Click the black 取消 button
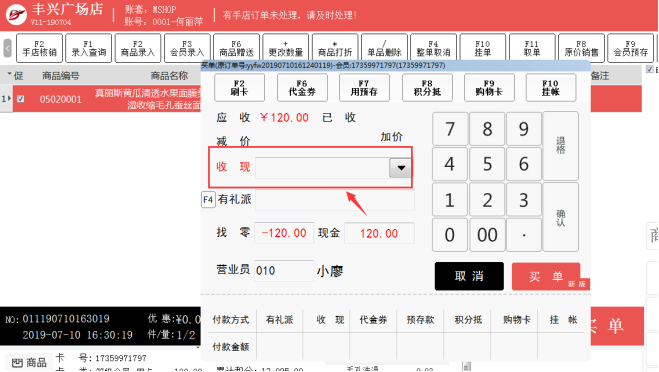Image resolution: width=659 pixels, height=372 pixels. pyautogui.click(x=469, y=276)
